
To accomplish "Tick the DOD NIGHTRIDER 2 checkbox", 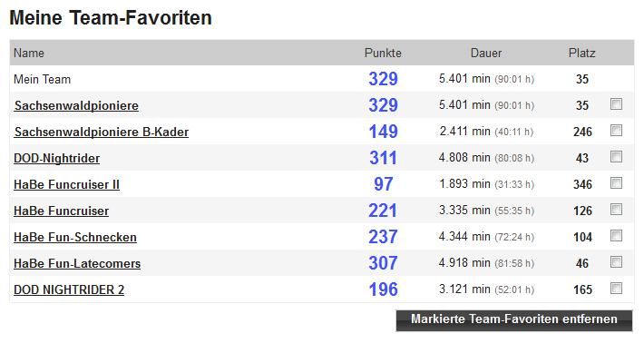I will (x=617, y=289).
